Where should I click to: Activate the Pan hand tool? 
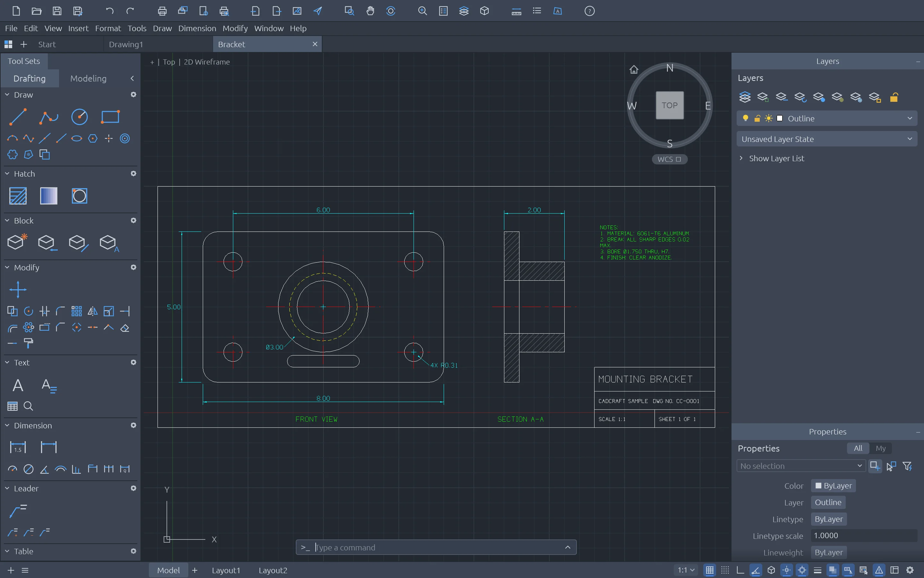pos(370,11)
